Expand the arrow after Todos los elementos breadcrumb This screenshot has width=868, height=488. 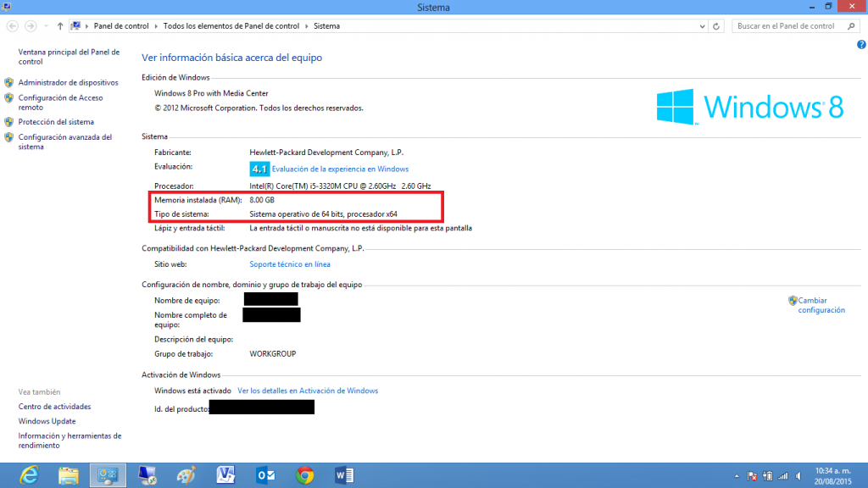[x=306, y=26]
